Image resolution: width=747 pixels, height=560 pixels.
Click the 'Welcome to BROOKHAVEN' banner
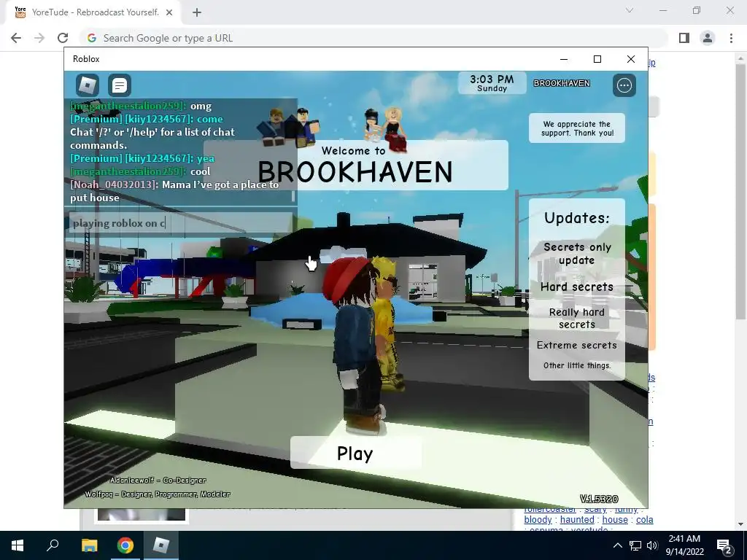coord(355,165)
